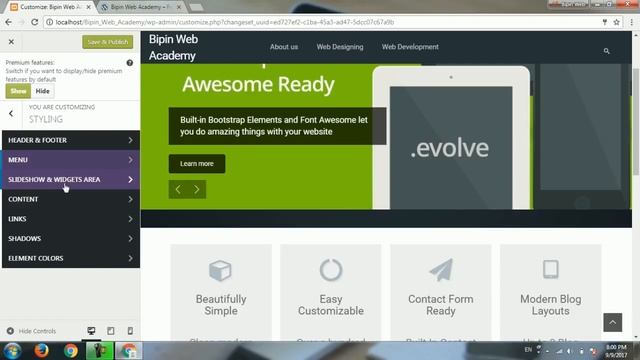The height and width of the screenshot is (360, 640).
Task: Click the Learn more slider button
Action: click(x=197, y=164)
